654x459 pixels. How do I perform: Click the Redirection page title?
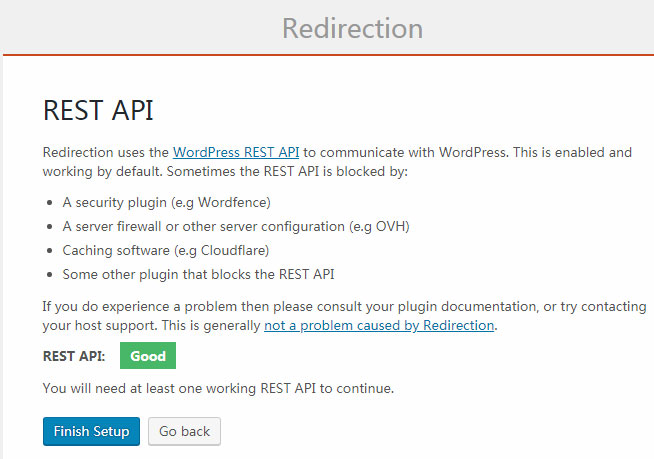[352, 27]
